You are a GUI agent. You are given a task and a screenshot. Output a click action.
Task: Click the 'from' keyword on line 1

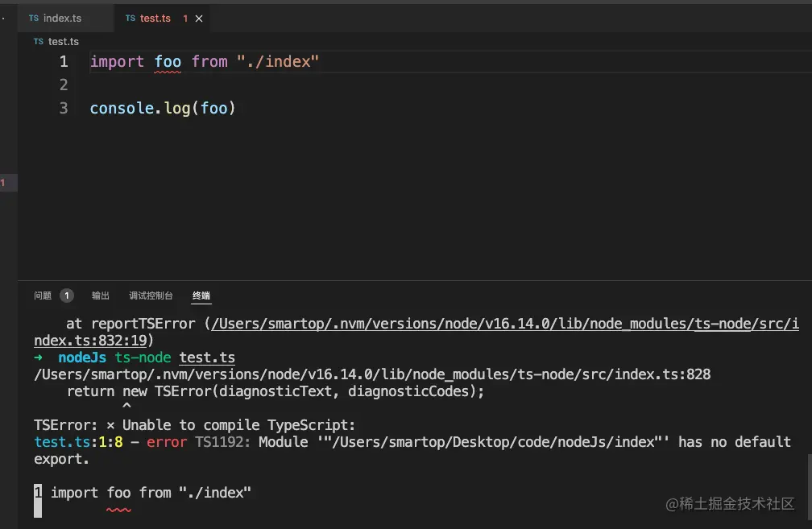[209, 61]
